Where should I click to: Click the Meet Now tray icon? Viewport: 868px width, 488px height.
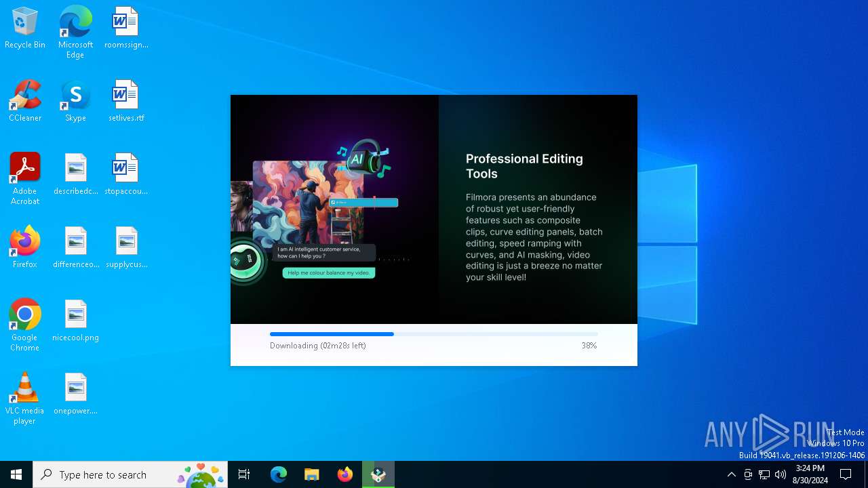(748, 474)
